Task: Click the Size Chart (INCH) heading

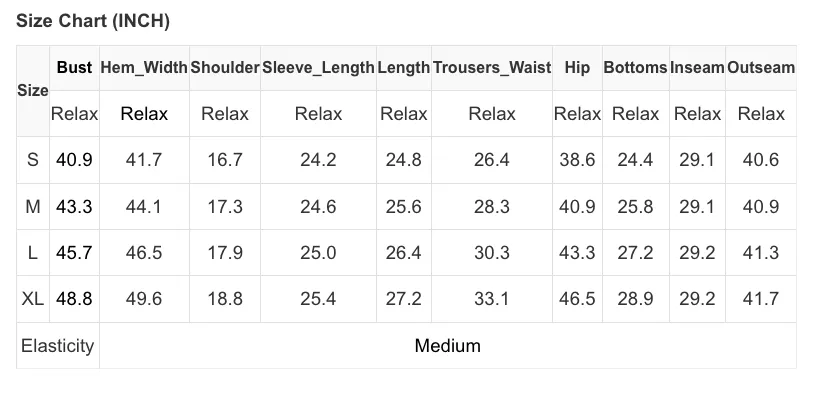Action: tap(93, 21)
